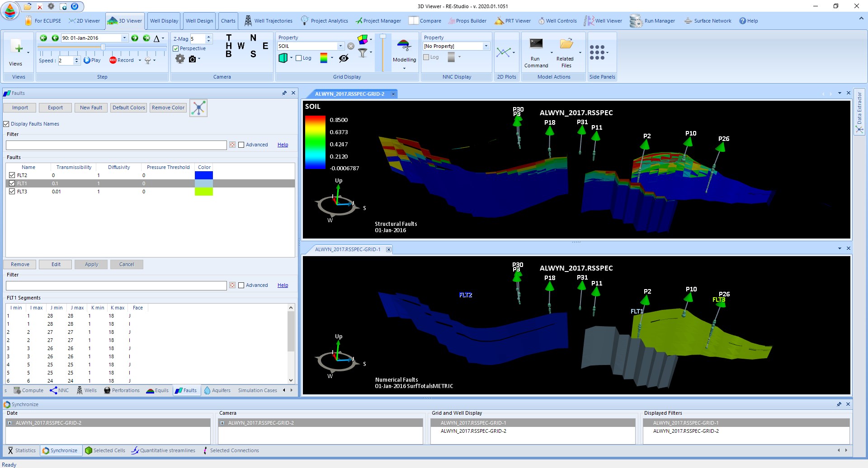Image resolution: width=868 pixels, height=468 pixels.
Task: Increase the Z-Mag stepper value
Action: point(208,37)
